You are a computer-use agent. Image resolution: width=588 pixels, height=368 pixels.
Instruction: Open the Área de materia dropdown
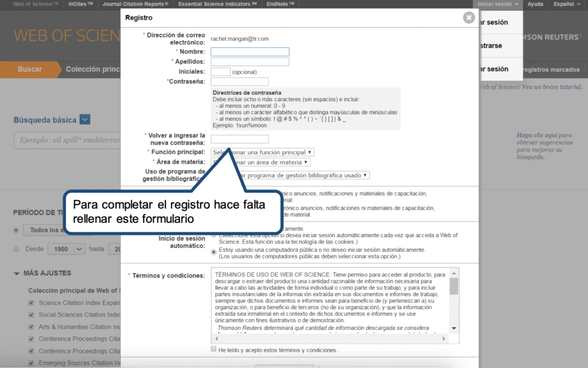click(261, 162)
